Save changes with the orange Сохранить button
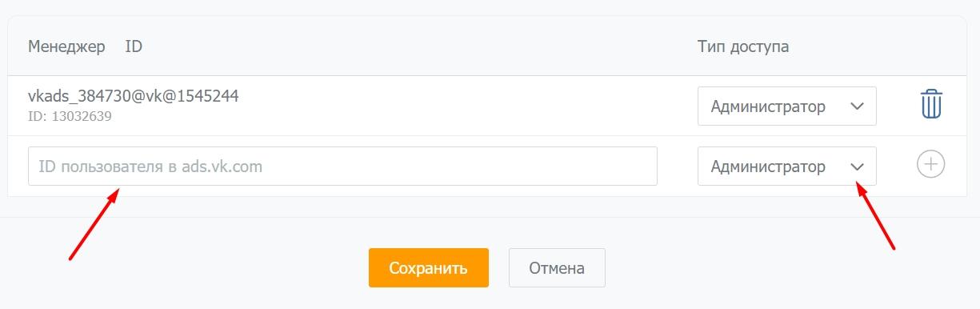Screen dimensions: 980x309 429,267
